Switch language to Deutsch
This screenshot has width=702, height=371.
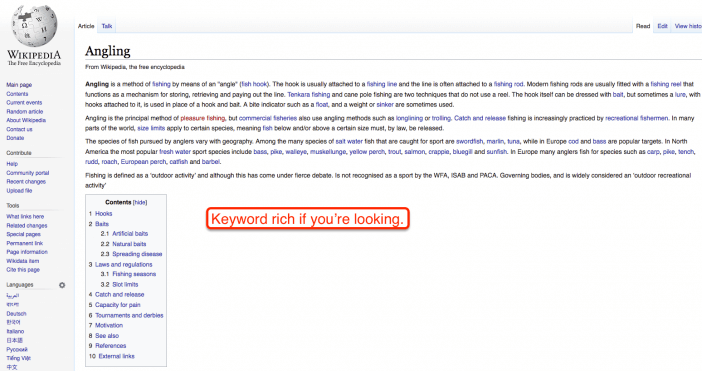[16, 314]
